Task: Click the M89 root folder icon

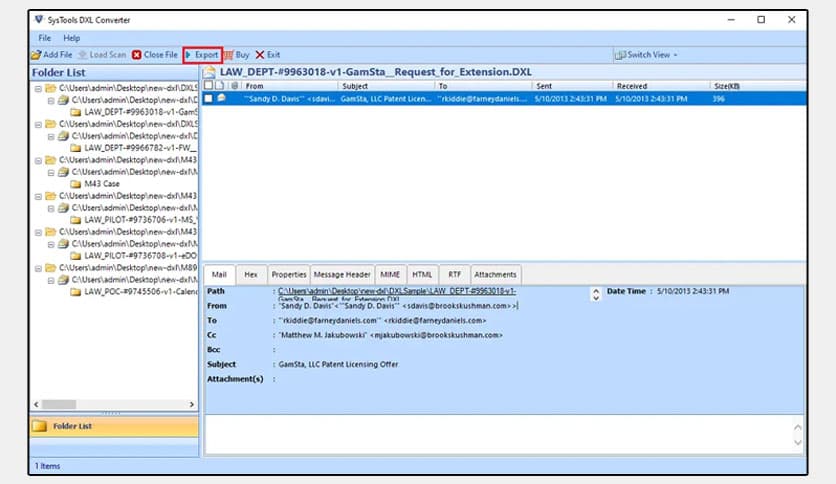Action: [51, 268]
